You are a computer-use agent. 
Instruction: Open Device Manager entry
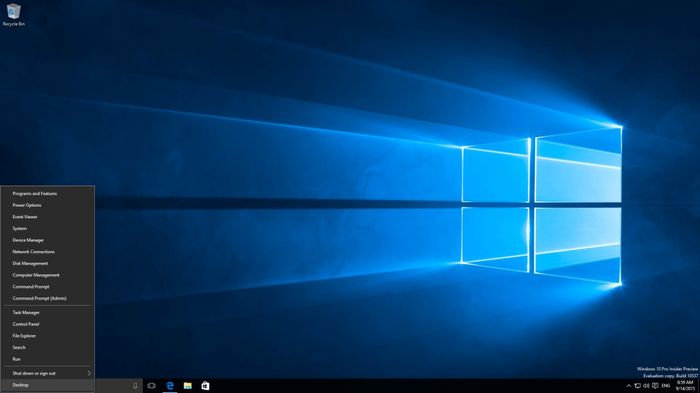point(48,240)
